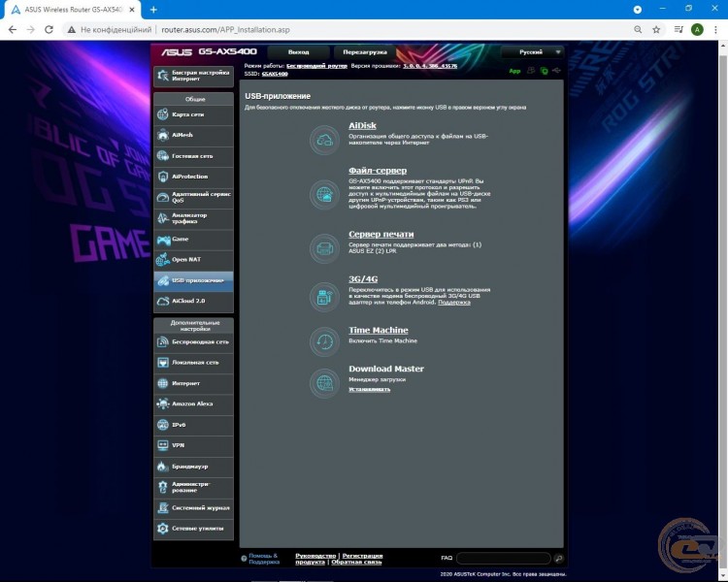Click the browser address bar URL
Viewport: 728px width, 582px height.
pos(225,30)
